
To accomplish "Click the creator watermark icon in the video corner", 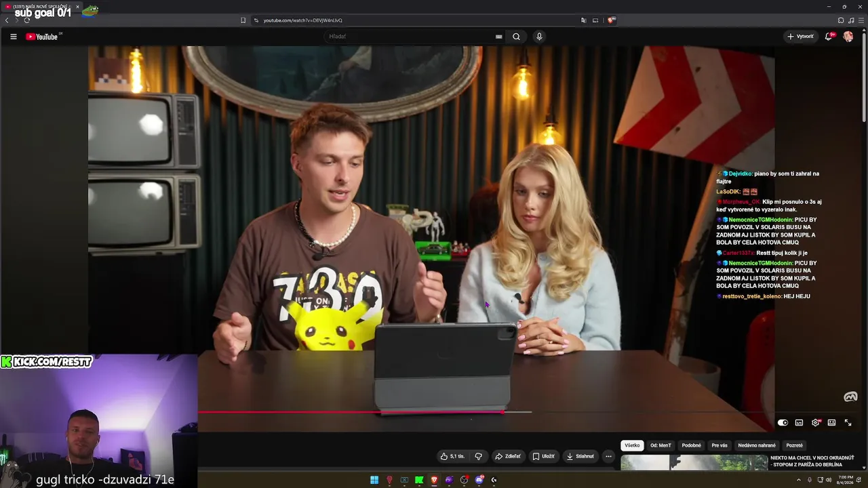I will tap(850, 397).
